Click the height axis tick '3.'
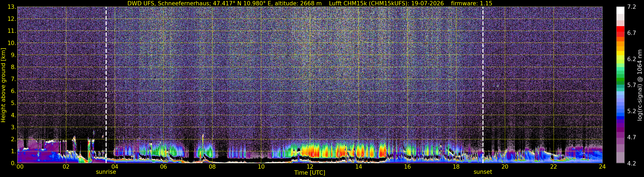644x177 pixels. point(13,127)
